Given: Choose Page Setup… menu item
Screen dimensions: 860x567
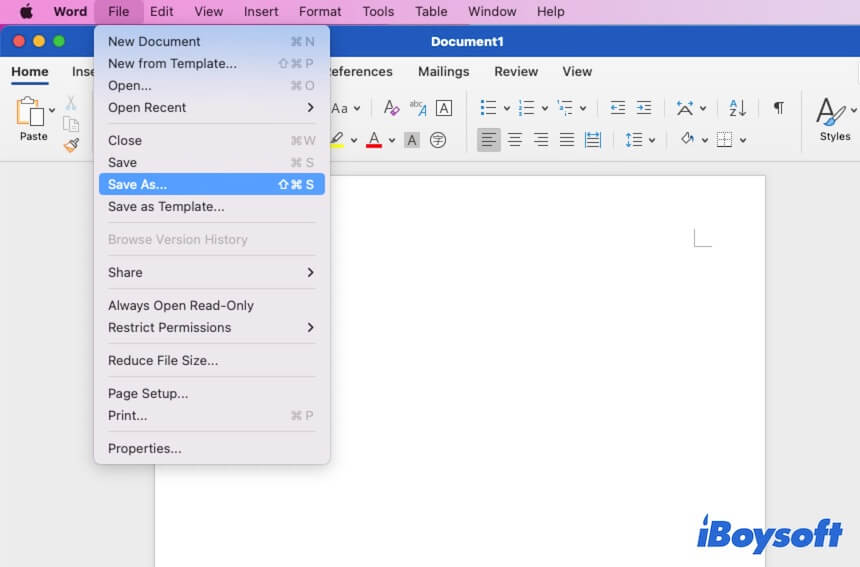Looking at the screenshot, I should coord(212,393).
